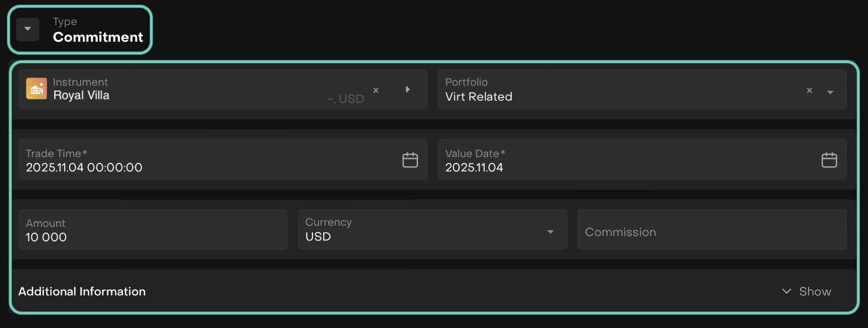Screen dimensions: 868x328
Task: Expand the Portfolio dropdown arrow
Action: [x=830, y=92]
